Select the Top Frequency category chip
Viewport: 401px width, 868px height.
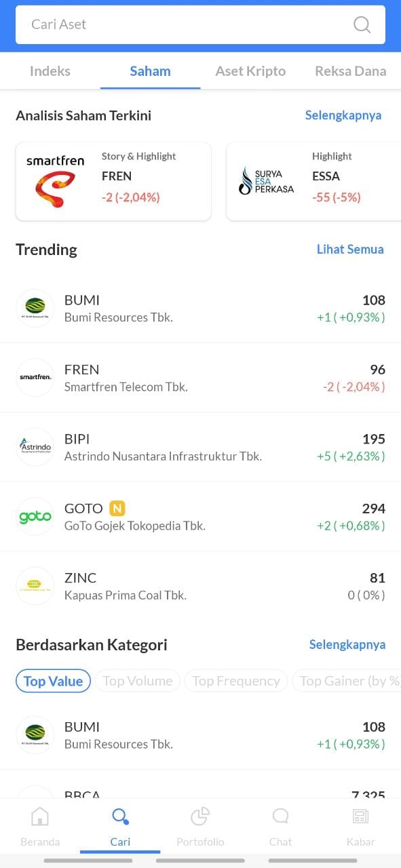coord(236,681)
